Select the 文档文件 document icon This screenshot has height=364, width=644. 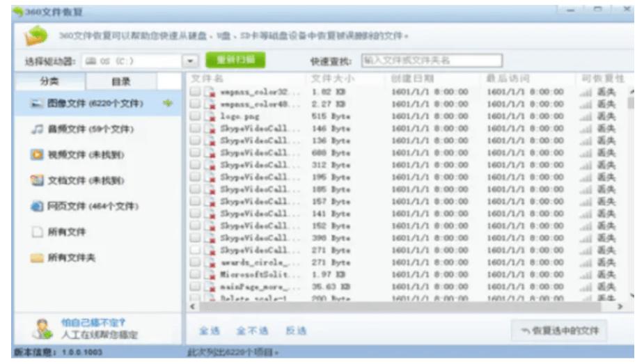37,180
